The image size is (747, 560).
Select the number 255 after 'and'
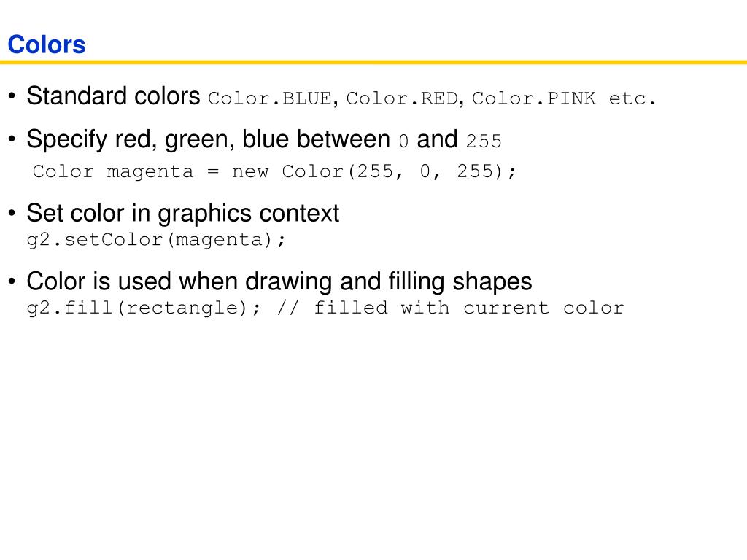point(484,141)
